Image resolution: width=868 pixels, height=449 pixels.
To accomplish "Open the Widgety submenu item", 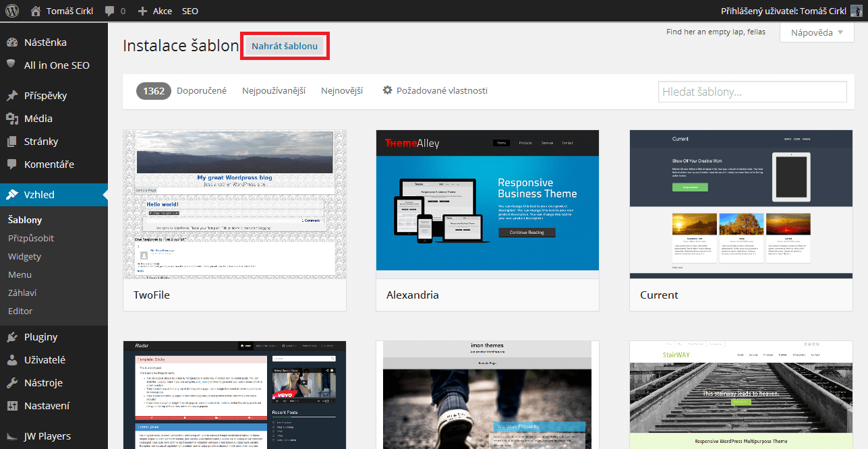I will [24, 256].
